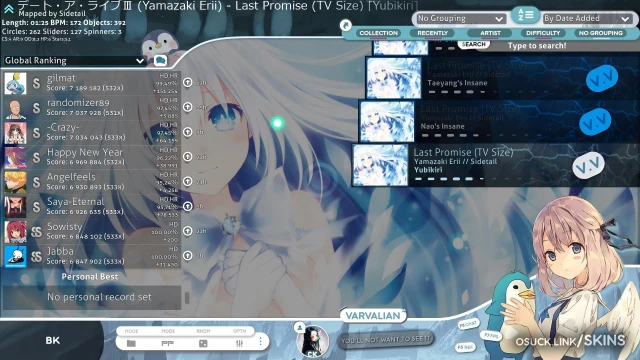Expand the By Date Added sort dropdown
Viewport: 640px width, 360px height.
click(x=586, y=18)
